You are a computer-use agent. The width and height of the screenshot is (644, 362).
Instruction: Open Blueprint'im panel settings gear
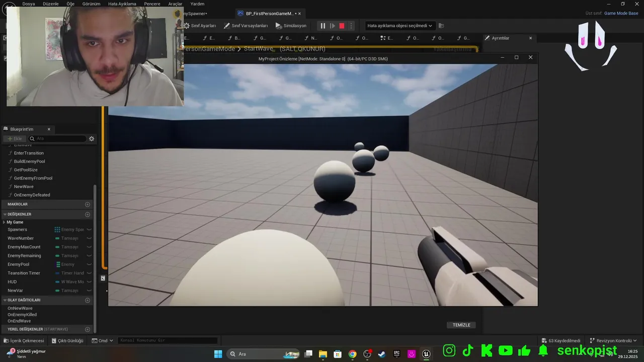tap(92, 139)
